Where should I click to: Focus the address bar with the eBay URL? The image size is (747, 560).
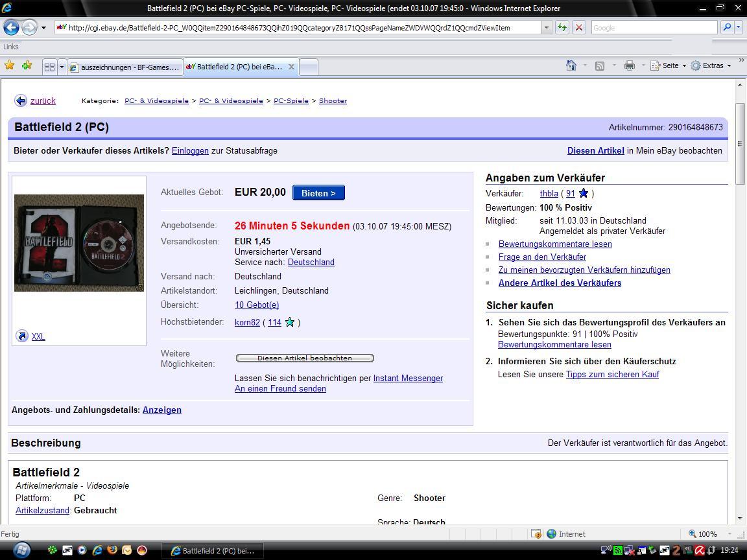pos(298,28)
